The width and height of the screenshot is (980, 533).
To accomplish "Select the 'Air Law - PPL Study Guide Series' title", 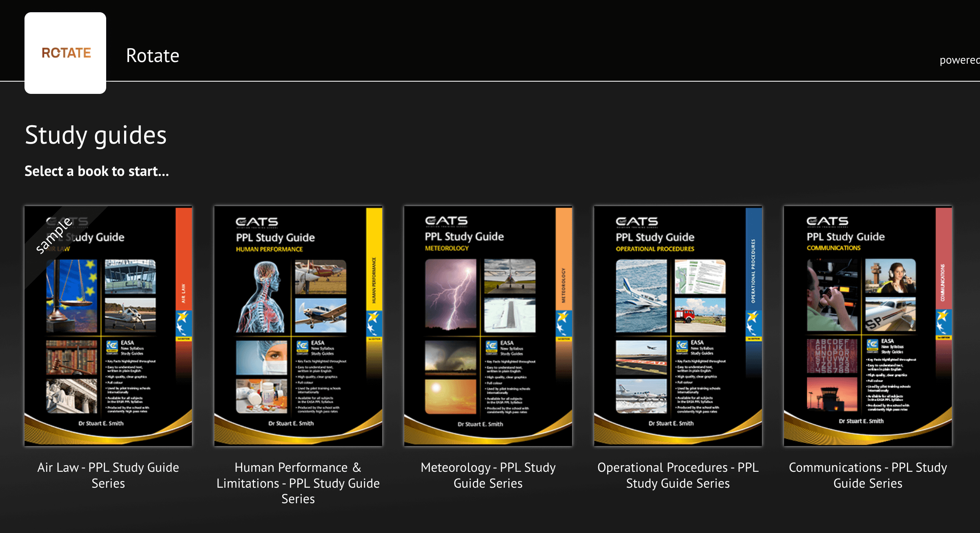I will [x=109, y=475].
